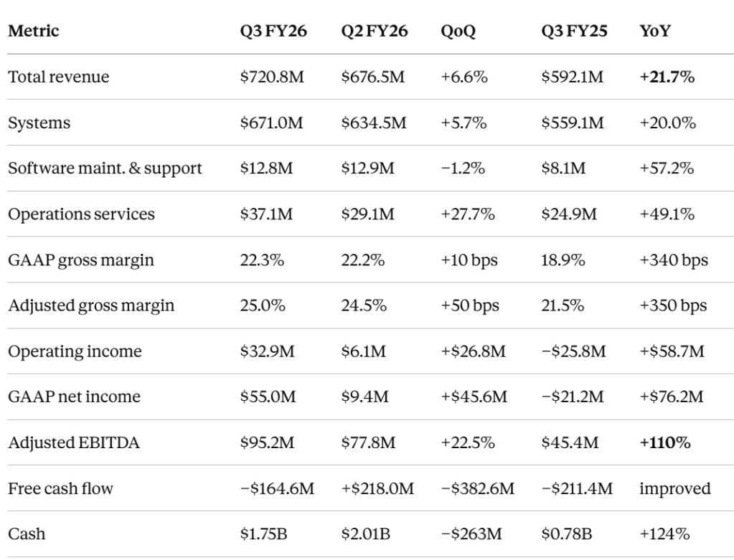Select the Operating income $32.9M value
The image size is (734, 560).
[268, 351]
